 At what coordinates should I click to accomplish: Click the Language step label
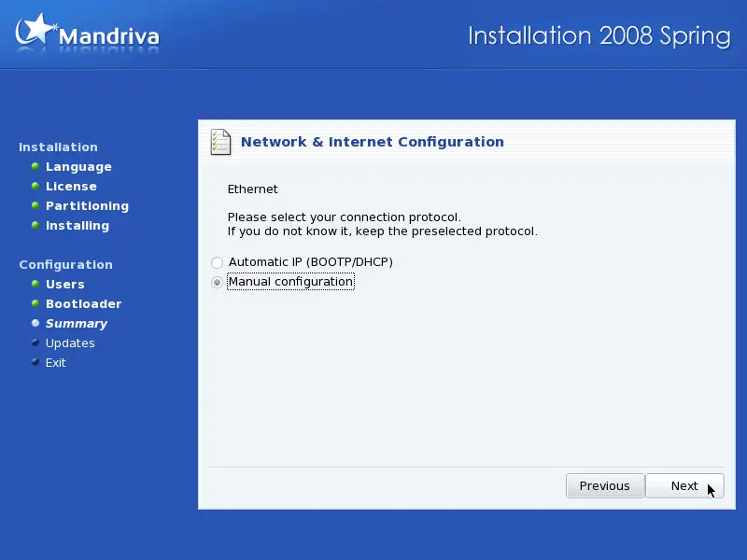[78, 167]
